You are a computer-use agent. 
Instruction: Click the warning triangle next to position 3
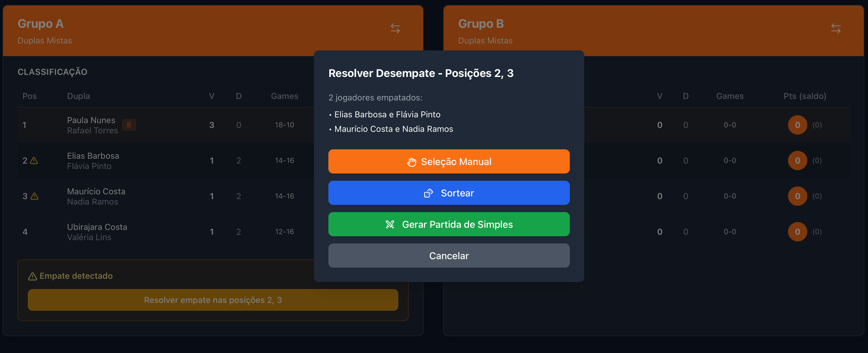click(x=34, y=196)
